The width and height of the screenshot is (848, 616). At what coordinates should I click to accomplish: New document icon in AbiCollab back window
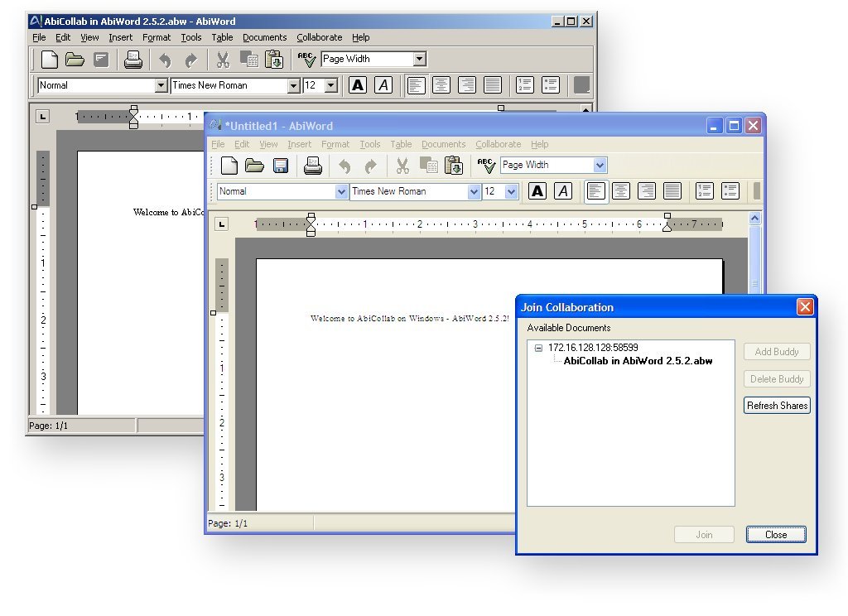coord(50,60)
